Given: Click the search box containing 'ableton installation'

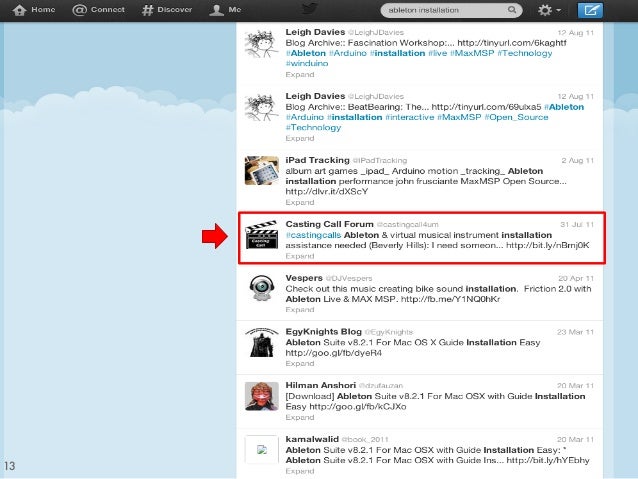Looking at the screenshot, I should coord(451,10).
